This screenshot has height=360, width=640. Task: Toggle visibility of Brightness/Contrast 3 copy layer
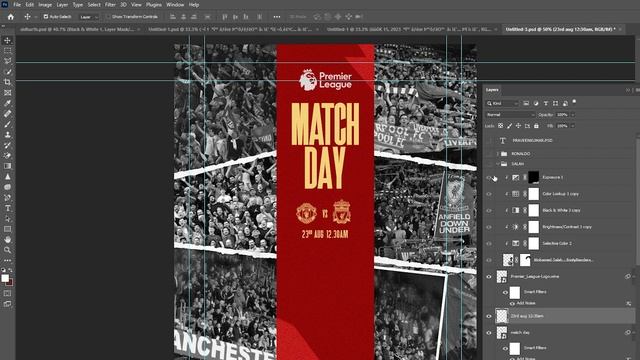489,227
